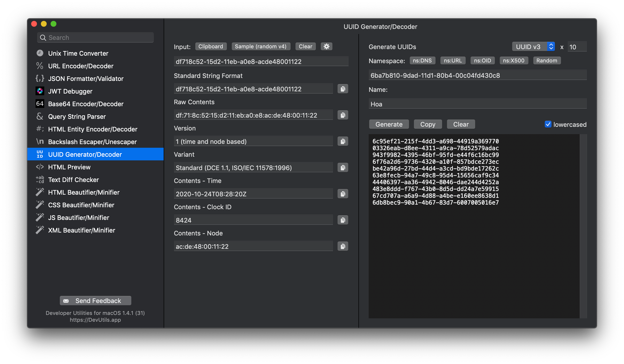Copy the Clock ID value

pos(343,220)
